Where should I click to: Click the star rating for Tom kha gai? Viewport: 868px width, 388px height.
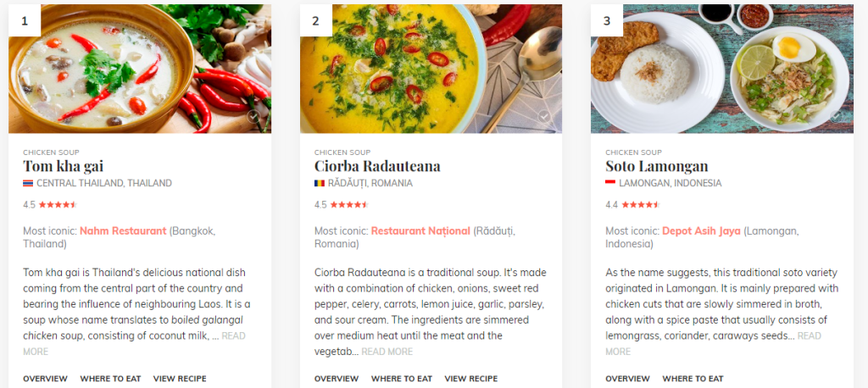(58, 204)
